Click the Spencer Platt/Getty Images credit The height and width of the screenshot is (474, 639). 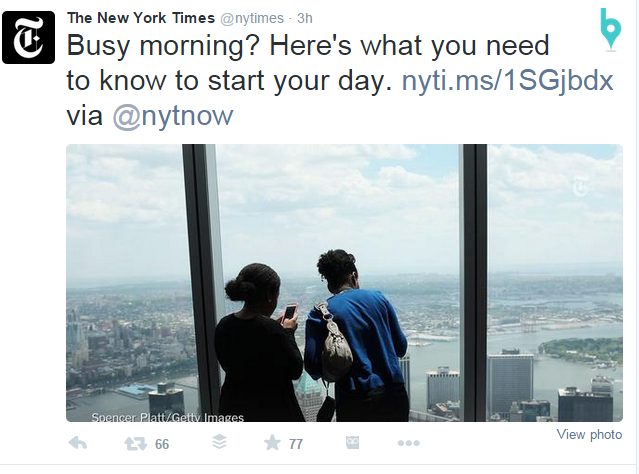[167, 418]
